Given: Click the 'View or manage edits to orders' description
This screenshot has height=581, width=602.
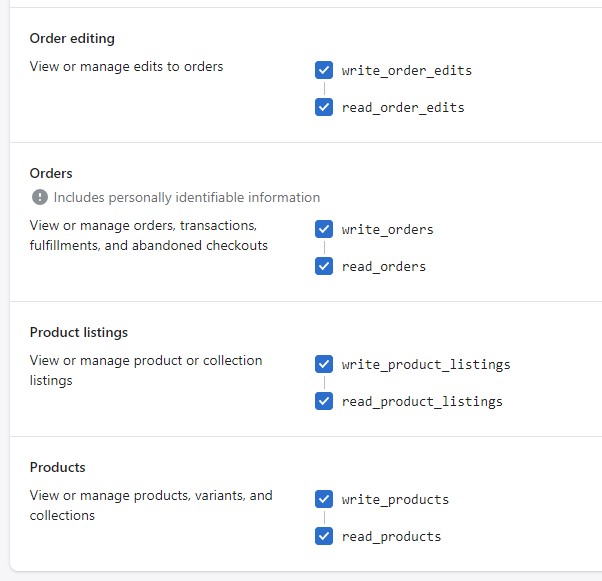Looking at the screenshot, I should pos(126,66).
